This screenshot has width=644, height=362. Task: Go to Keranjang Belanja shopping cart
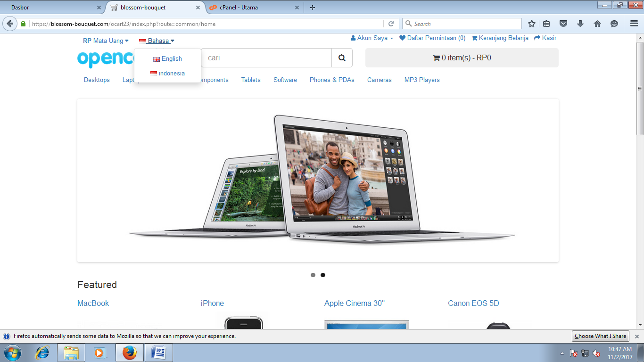click(x=500, y=38)
